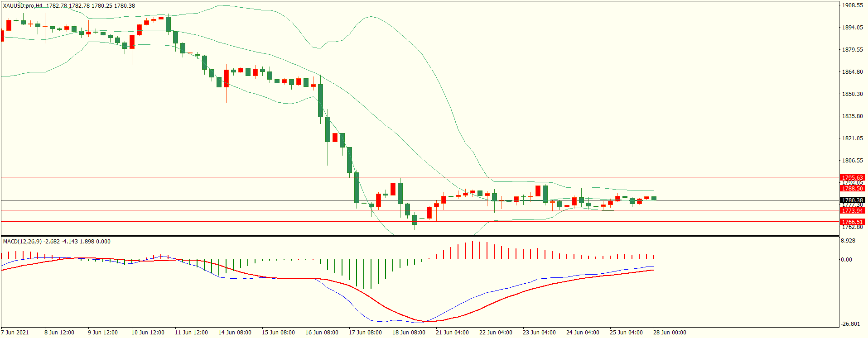Click the 1821.05 price axis label

click(x=852, y=138)
